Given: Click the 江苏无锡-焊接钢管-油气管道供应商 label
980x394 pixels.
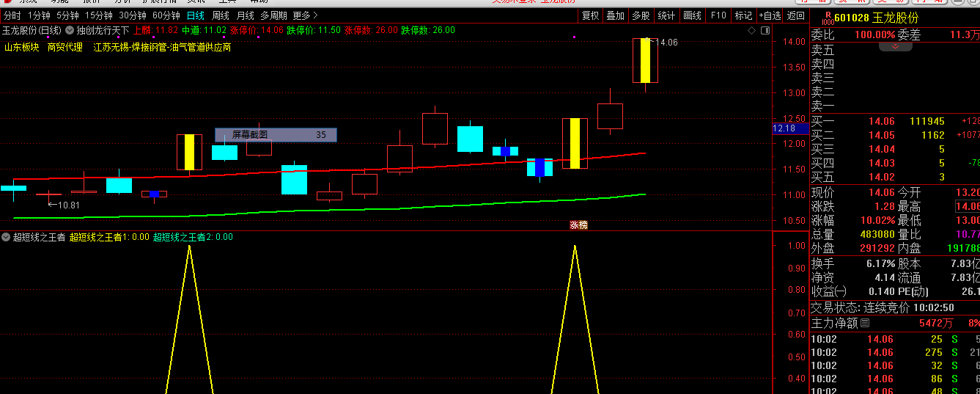Looking at the screenshot, I should [x=162, y=47].
